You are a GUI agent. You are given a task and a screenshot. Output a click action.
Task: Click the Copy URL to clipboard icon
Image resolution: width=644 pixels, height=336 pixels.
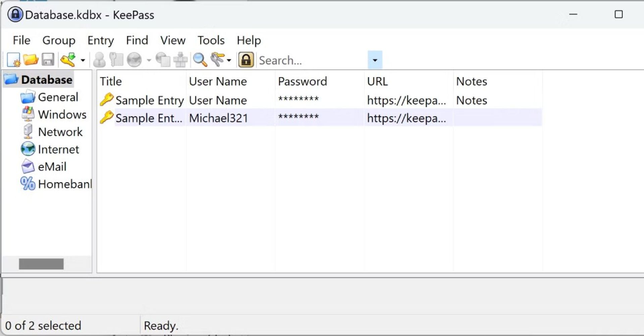[x=163, y=60]
